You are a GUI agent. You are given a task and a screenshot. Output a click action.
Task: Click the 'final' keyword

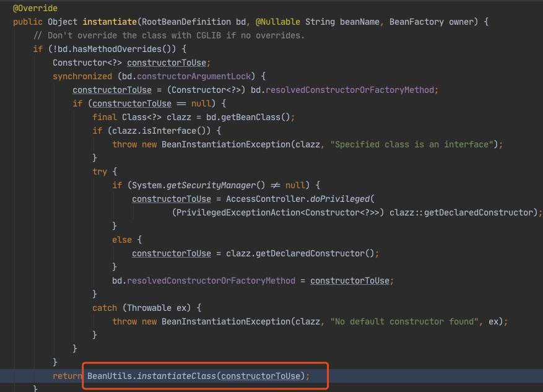point(105,117)
